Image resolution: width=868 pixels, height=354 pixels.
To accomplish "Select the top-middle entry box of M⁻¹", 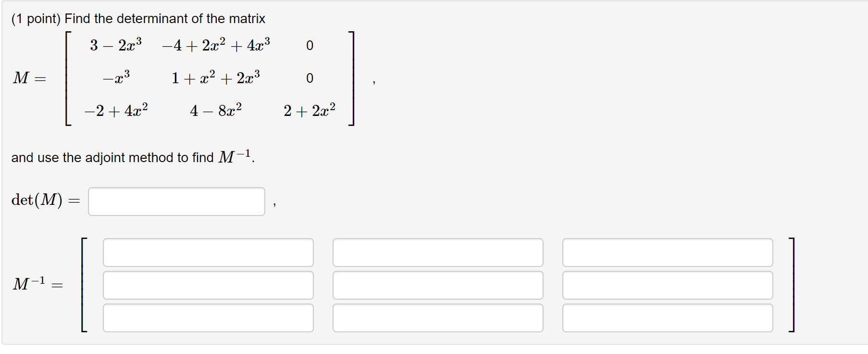I will [437, 252].
